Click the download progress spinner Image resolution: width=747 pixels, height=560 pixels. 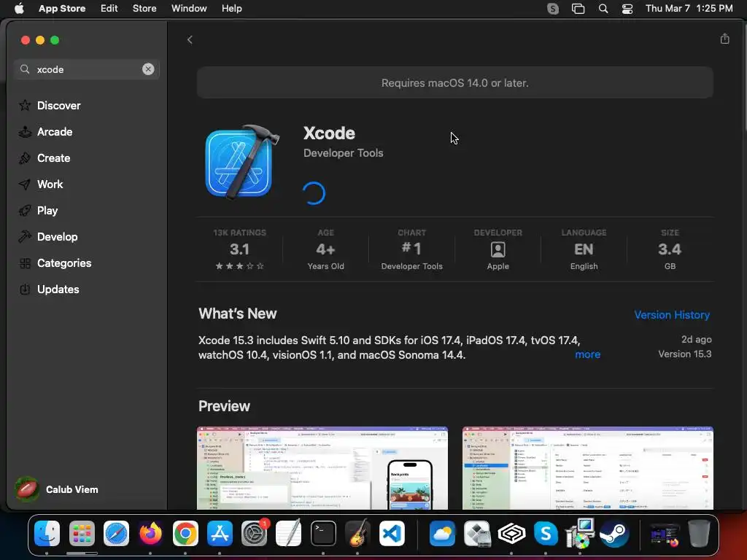click(x=314, y=193)
